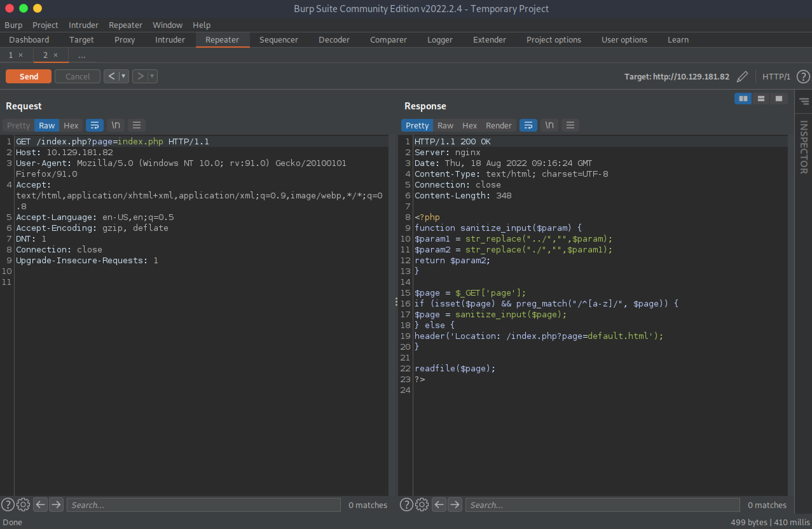Close Repeater tab 2

pyautogui.click(x=56, y=55)
